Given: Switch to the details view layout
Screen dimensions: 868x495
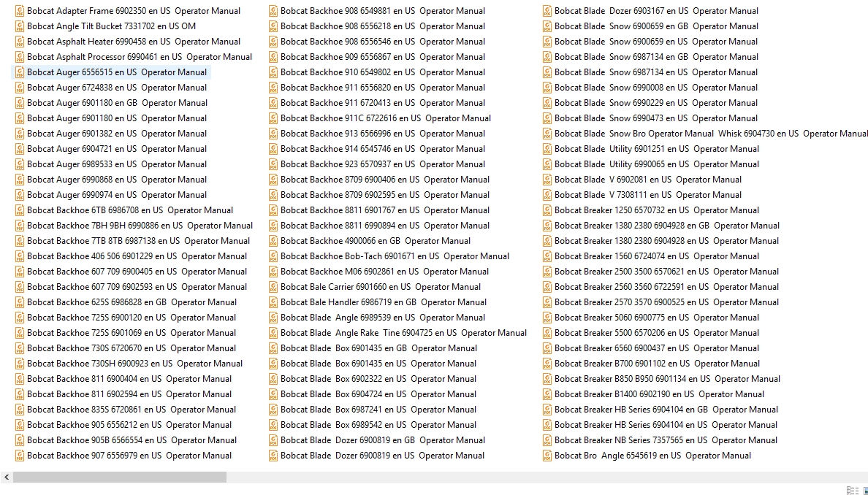Looking at the screenshot, I should pyautogui.click(x=853, y=491).
